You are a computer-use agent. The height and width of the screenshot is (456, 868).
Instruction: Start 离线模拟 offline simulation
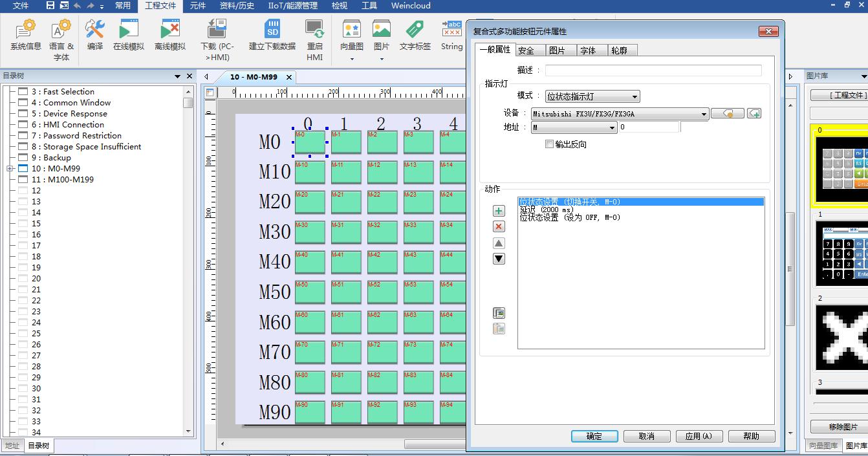(x=170, y=35)
